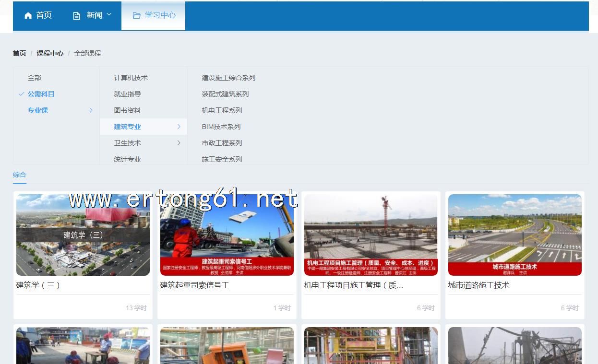This screenshot has width=598, height=364.
Task: Click the folder icon beside 学习中心
Action: click(136, 15)
